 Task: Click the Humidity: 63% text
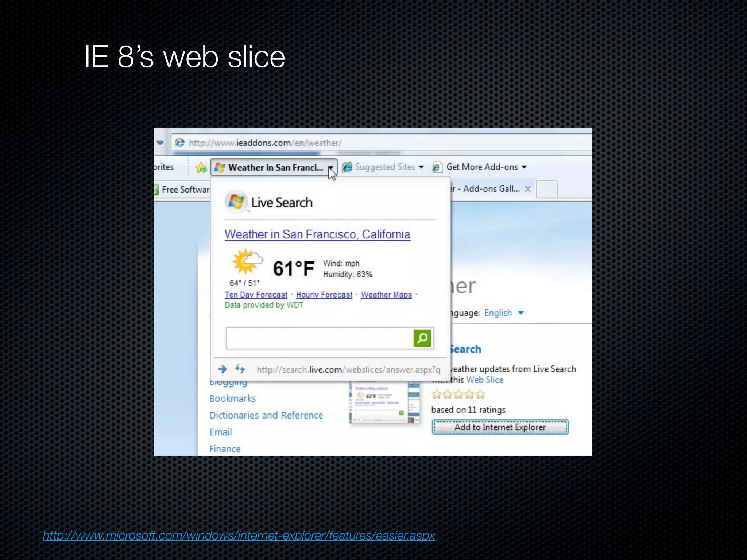348,274
